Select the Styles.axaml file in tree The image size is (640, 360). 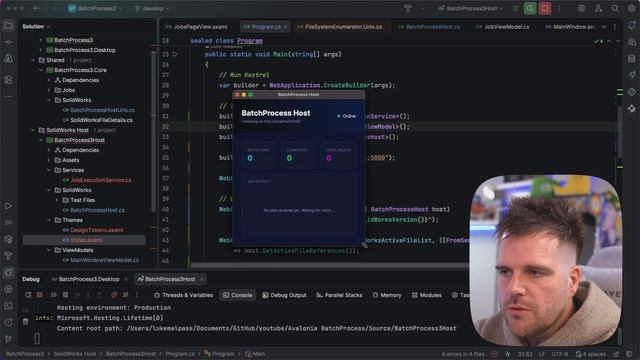pyautogui.click(x=84, y=240)
